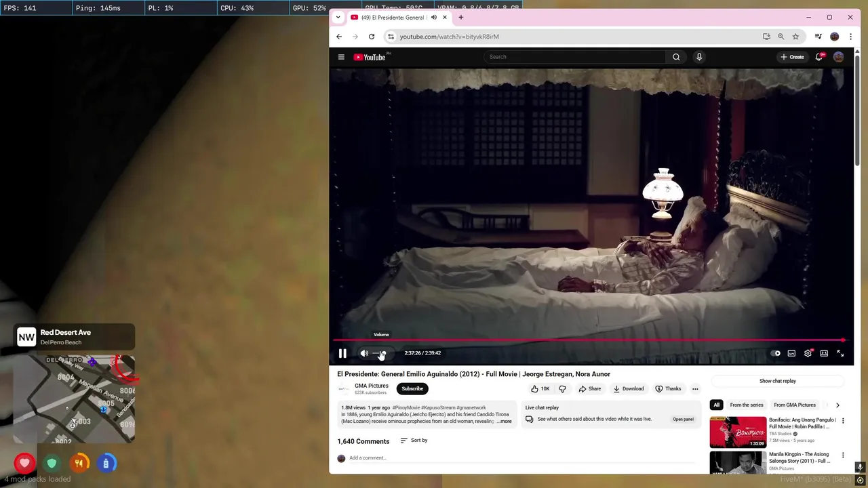Go back in the browser
This screenshot has height=488, width=868.
point(339,37)
